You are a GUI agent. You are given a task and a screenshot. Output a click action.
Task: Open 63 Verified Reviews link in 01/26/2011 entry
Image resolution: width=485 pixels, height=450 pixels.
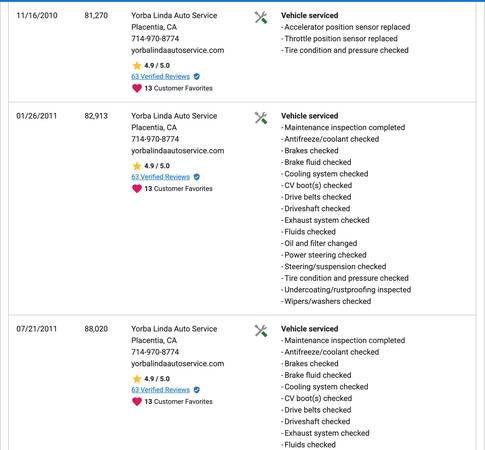(160, 177)
